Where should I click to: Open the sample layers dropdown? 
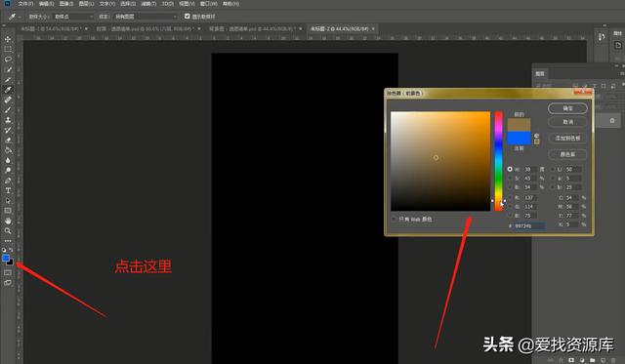point(146,17)
